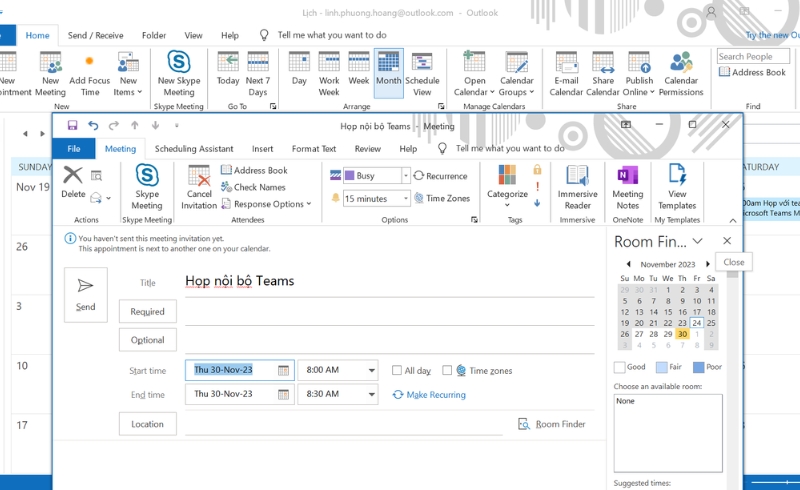Open the Format Text tab
The width and height of the screenshot is (800, 490).
314,149
